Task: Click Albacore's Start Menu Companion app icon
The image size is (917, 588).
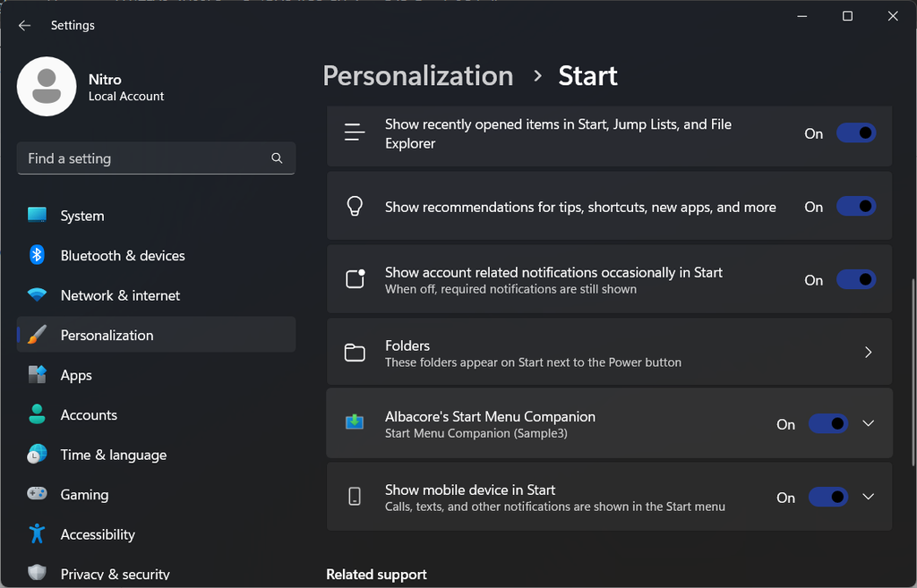Action: click(x=355, y=422)
